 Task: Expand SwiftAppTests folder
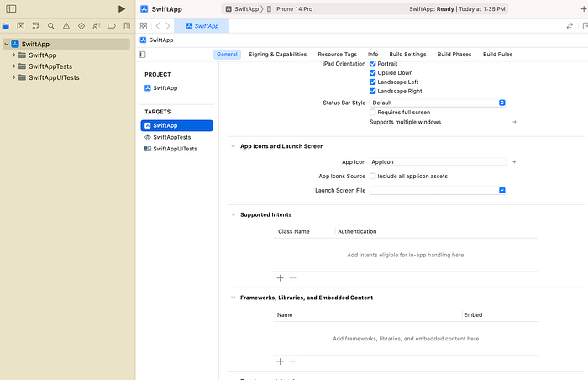pyautogui.click(x=14, y=66)
